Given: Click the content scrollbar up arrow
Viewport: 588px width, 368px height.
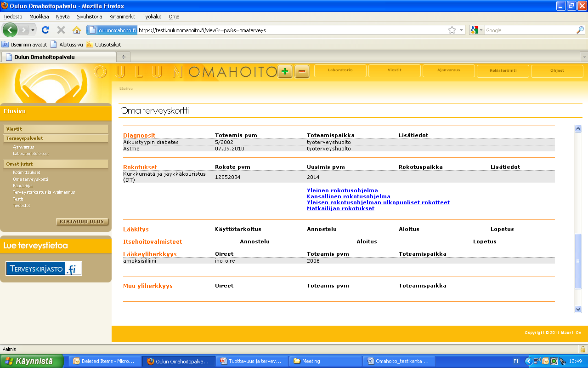Looking at the screenshot, I should [578, 129].
